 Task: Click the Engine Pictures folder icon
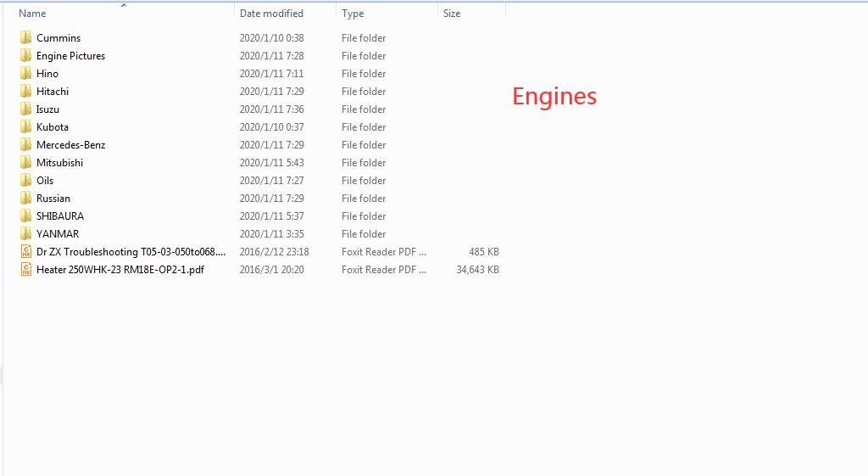25,55
